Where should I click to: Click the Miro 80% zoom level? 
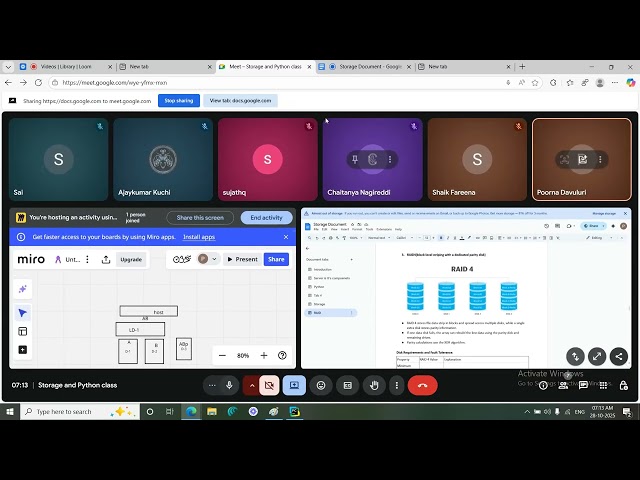pyautogui.click(x=243, y=356)
